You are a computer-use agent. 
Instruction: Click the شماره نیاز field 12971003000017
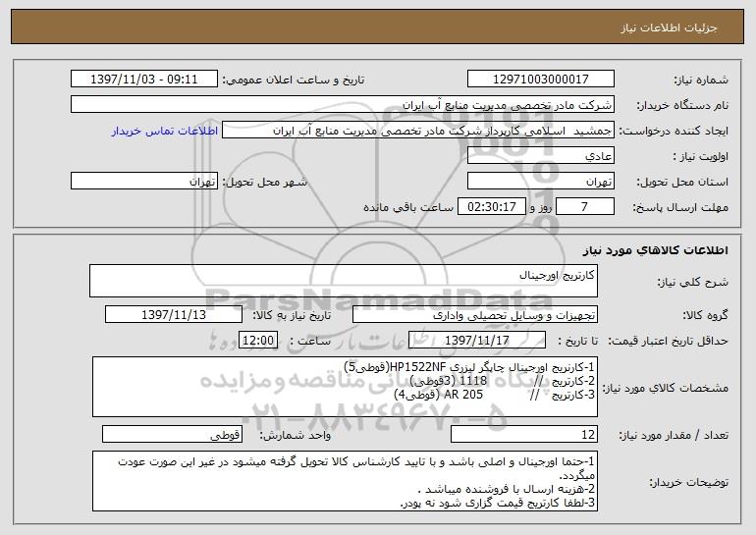[540, 80]
